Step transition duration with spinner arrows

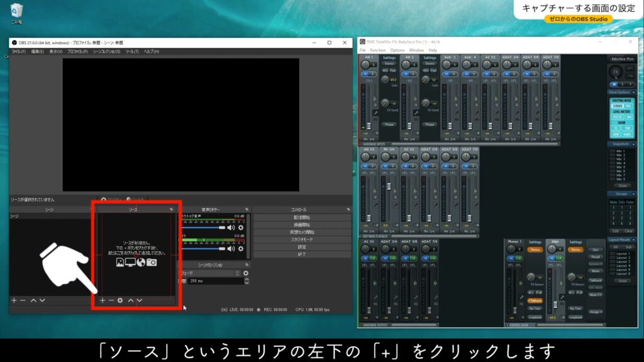[x=247, y=281]
